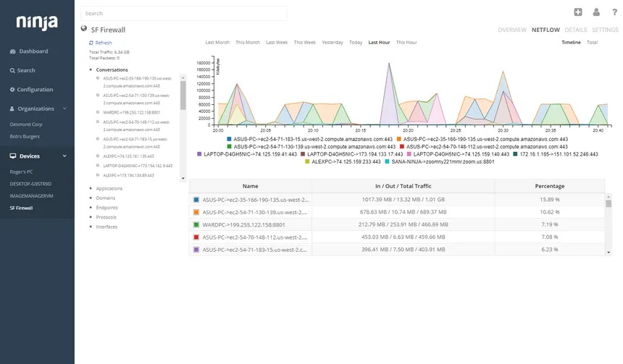The image size is (623, 364).
Task: Click the question mark help icon
Action: pyautogui.click(x=614, y=12)
